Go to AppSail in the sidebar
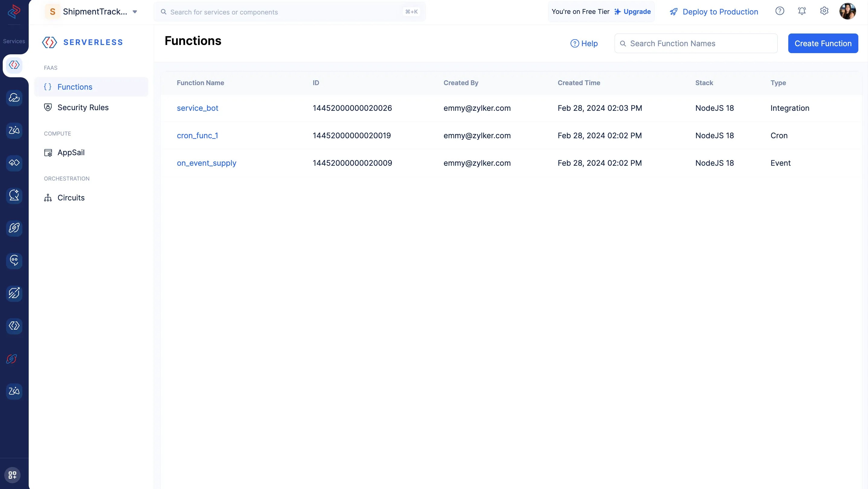868x489 pixels. tap(71, 152)
